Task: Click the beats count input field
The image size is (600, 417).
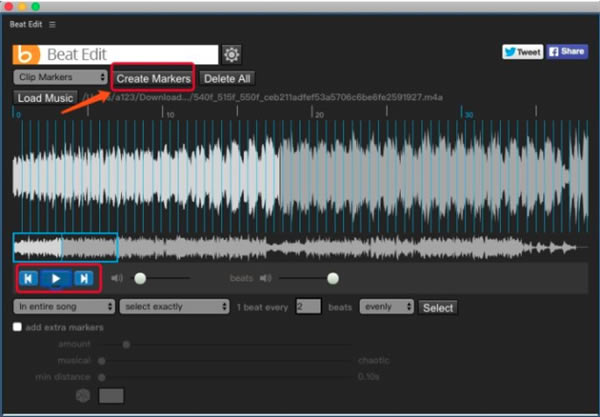Action: [x=308, y=306]
